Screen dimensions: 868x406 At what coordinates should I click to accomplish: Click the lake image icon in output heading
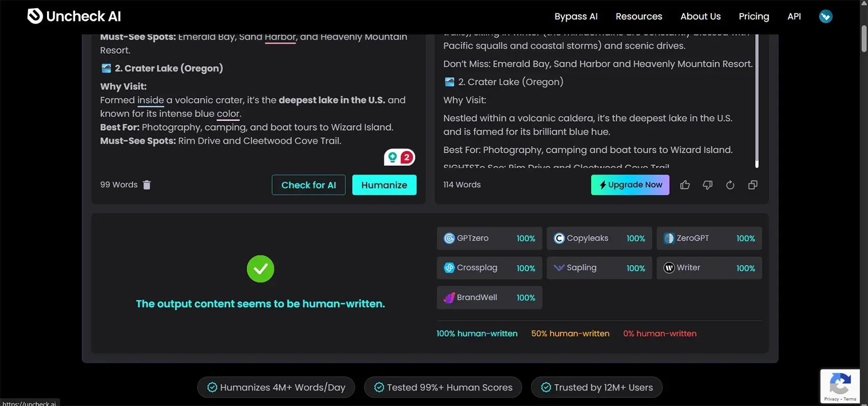(x=449, y=82)
